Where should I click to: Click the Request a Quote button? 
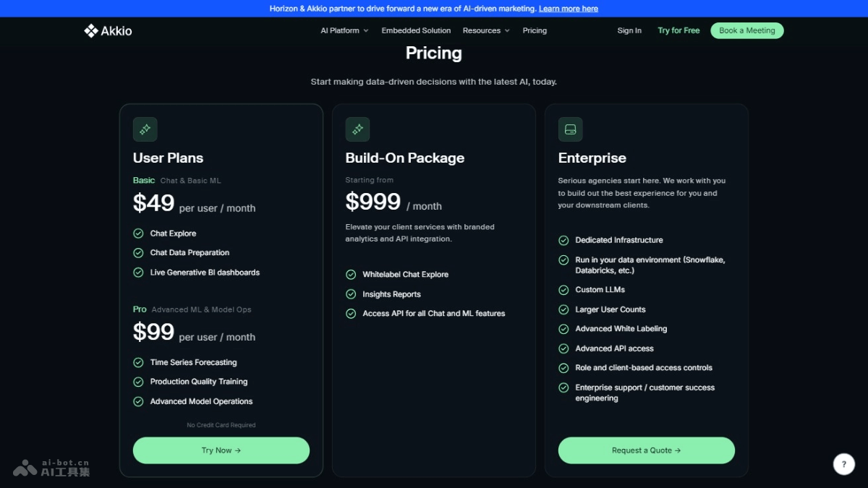pyautogui.click(x=646, y=450)
